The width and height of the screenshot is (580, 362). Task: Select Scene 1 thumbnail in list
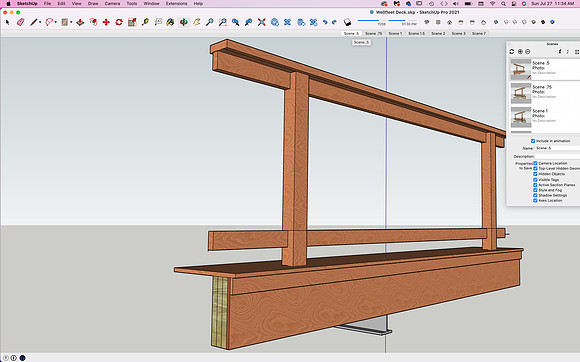pyautogui.click(x=521, y=117)
